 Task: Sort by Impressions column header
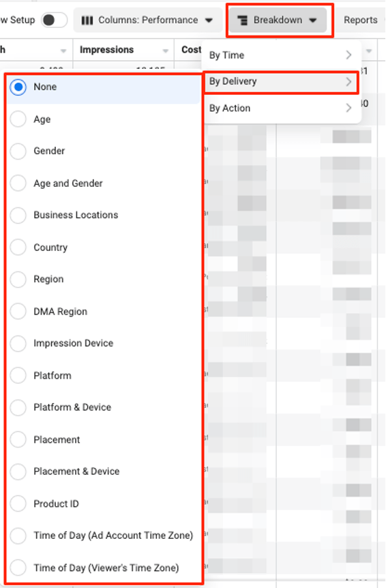(x=106, y=50)
